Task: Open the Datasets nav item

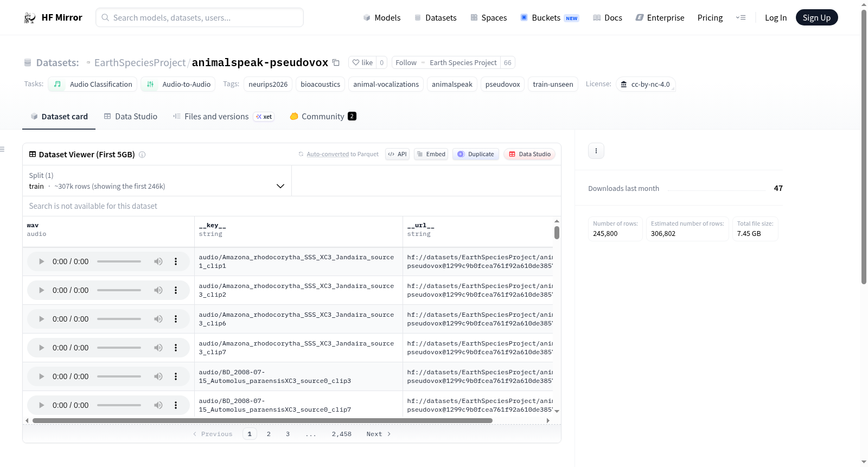Action: point(435,18)
